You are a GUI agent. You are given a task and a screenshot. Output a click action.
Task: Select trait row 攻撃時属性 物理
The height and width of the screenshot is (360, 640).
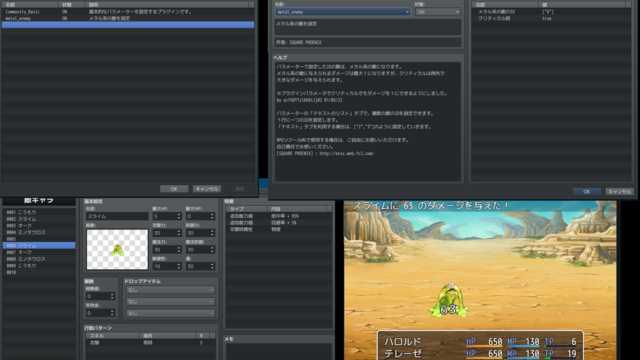coord(279,229)
